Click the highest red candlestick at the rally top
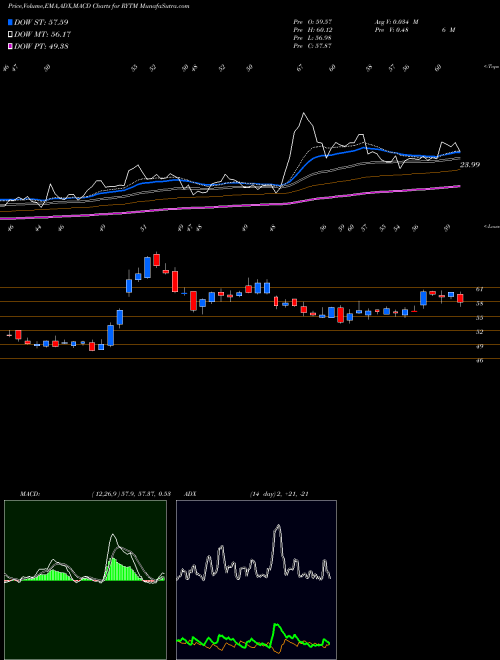 157,260
